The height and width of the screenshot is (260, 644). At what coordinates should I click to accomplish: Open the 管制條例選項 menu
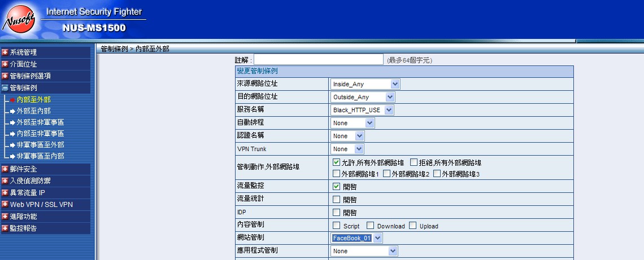coord(31,76)
